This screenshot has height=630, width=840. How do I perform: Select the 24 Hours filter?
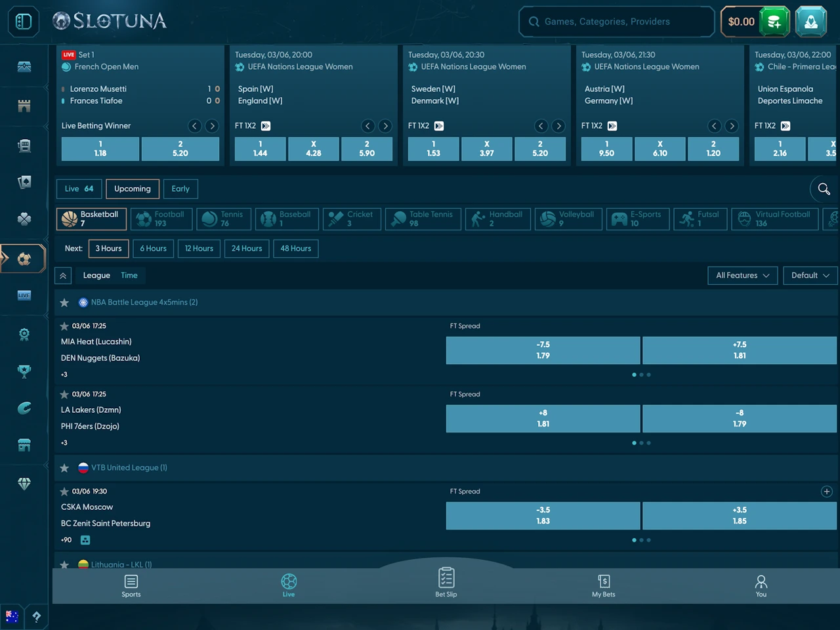(246, 249)
